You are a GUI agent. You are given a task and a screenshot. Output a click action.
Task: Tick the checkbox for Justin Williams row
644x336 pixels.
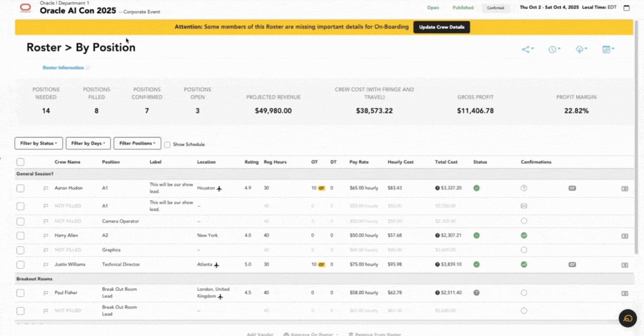point(20,265)
